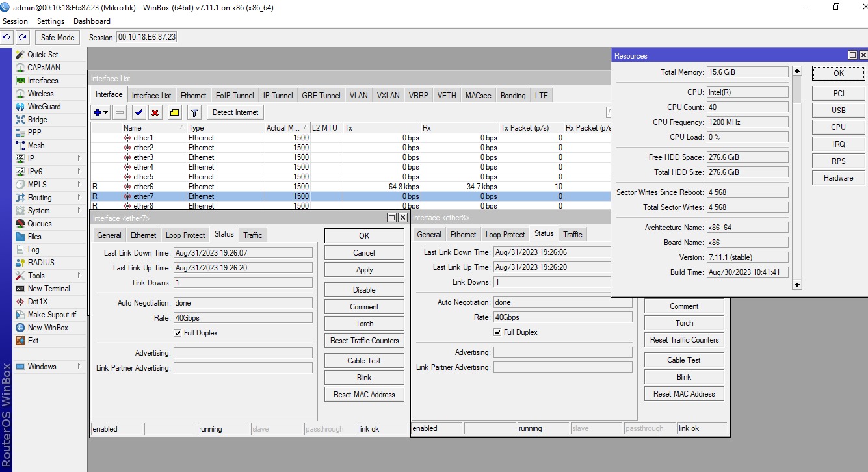
Task: Click the PCI button in Resources
Action: [839, 94]
